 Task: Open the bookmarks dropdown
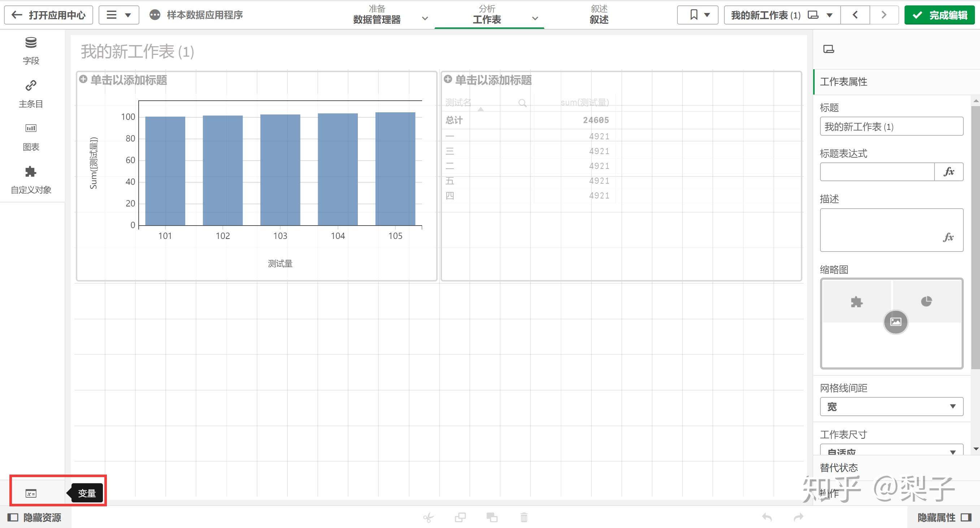click(697, 15)
